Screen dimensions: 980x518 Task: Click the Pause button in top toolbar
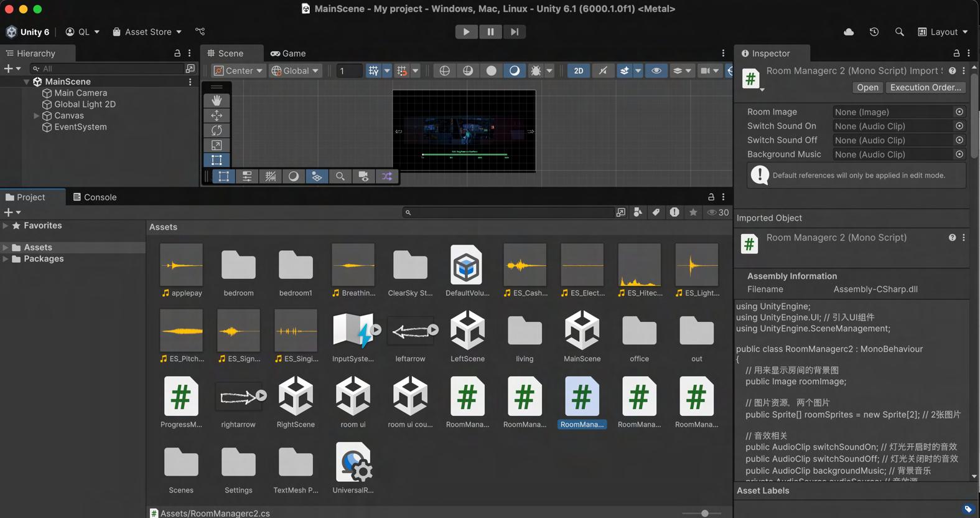click(x=490, y=32)
